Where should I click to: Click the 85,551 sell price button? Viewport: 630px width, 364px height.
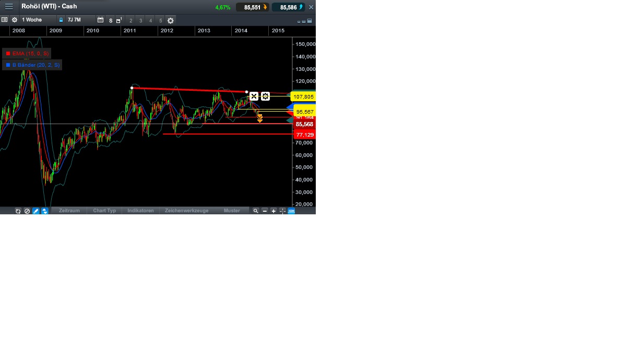click(254, 7)
